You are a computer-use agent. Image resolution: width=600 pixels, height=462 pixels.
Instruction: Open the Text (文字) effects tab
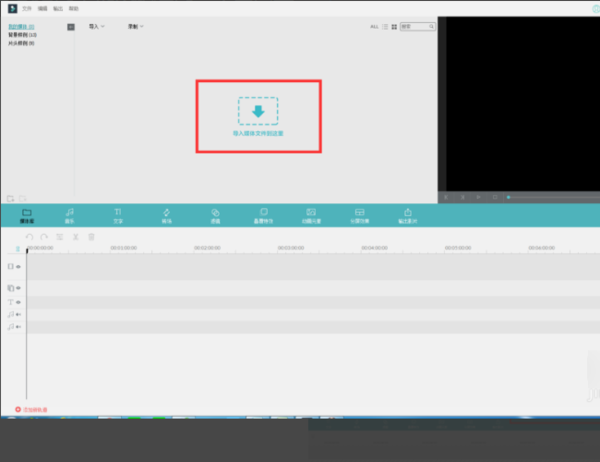[x=118, y=215]
